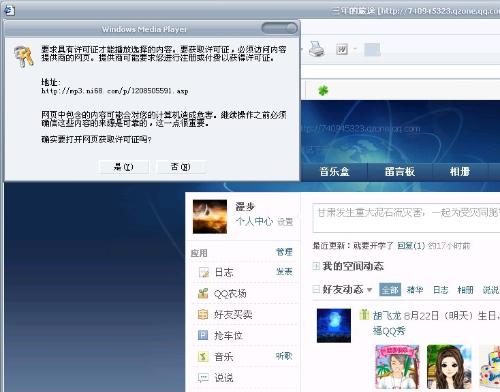Viewport: 500px width, 392px height.
Task: Click 听歌 next to 音乐
Action: click(284, 356)
